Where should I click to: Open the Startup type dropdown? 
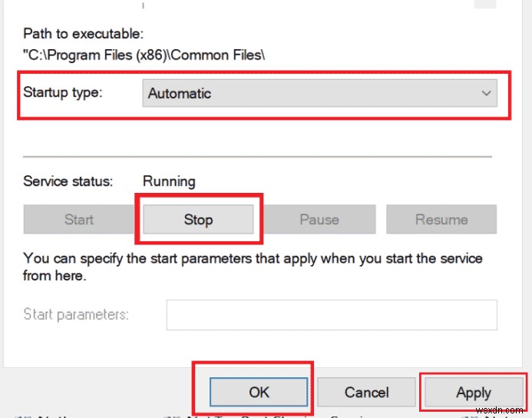pos(319,93)
